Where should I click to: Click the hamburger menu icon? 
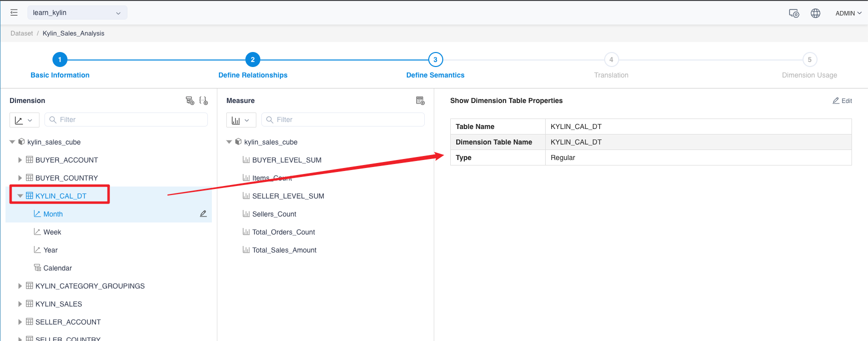[x=14, y=12]
